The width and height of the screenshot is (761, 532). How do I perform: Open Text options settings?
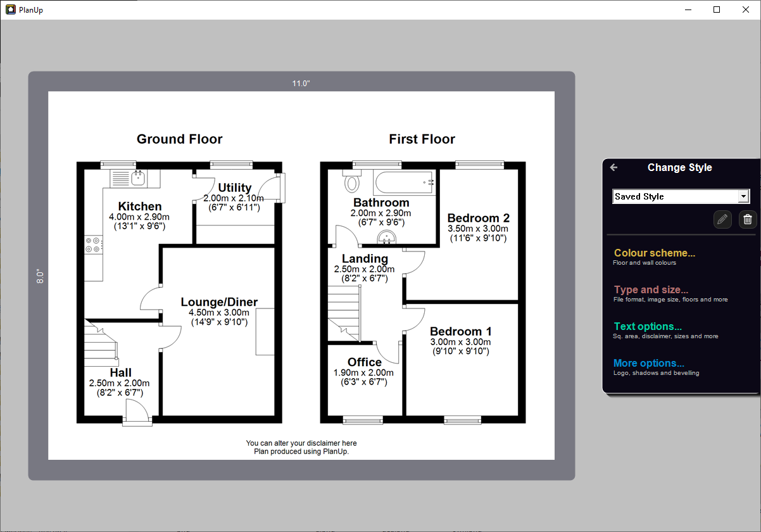click(665, 330)
